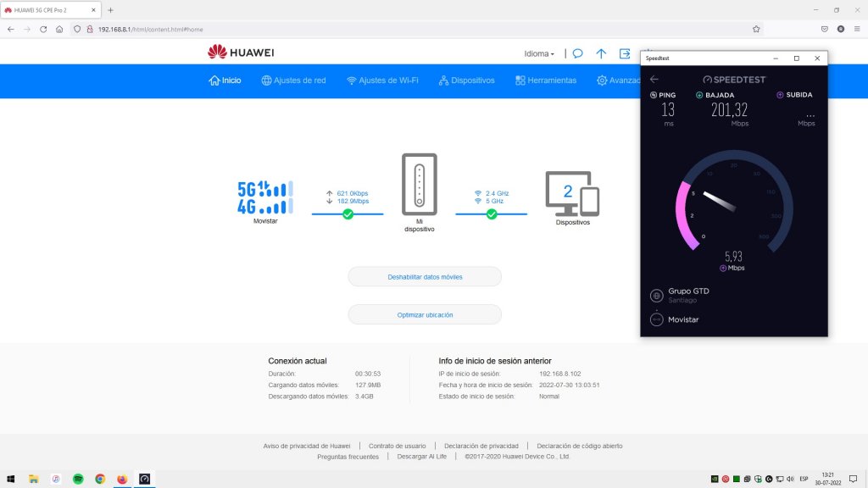
Task: Click the update arrow icon in Huawei header
Action: [601, 53]
